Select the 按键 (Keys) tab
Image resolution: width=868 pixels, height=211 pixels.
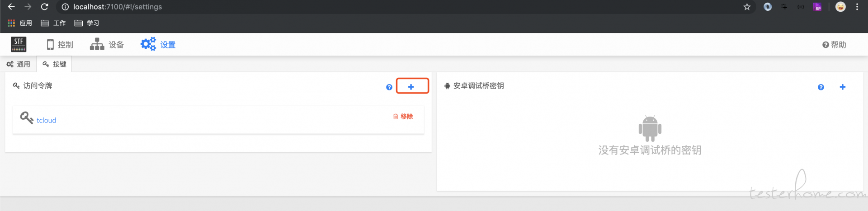(x=54, y=64)
